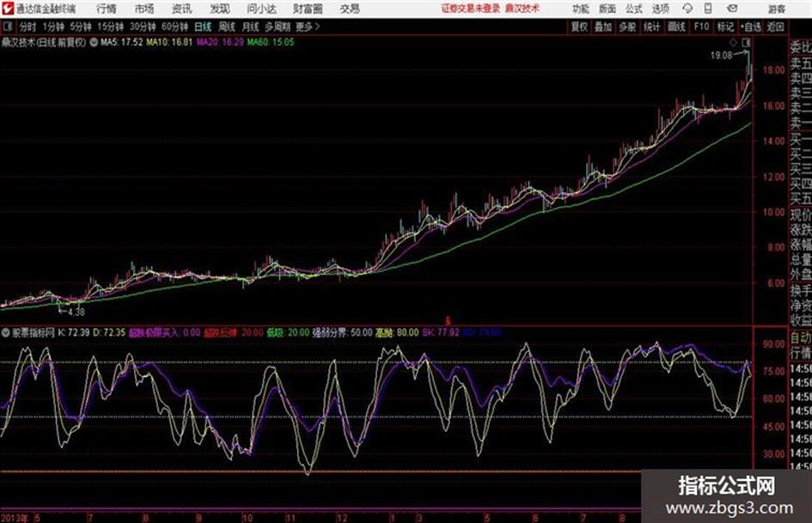The image size is (812, 523).
Task: Click the 返回 back toolbar button
Action: tap(775, 27)
